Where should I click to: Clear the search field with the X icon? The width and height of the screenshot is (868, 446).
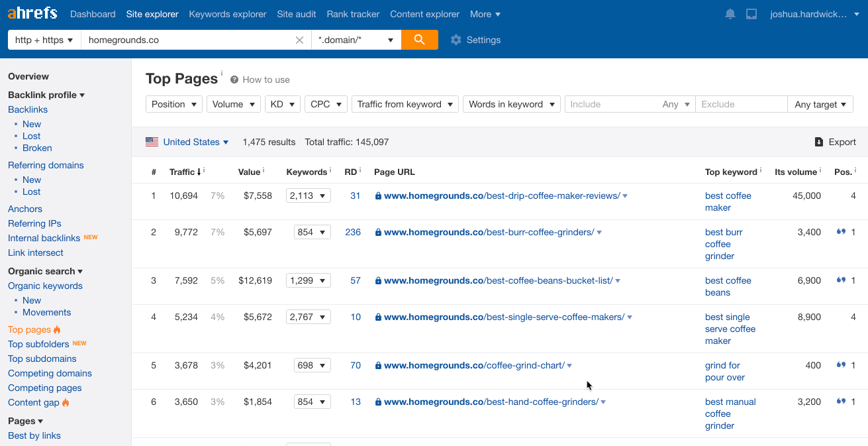pyautogui.click(x=299, y=40)
